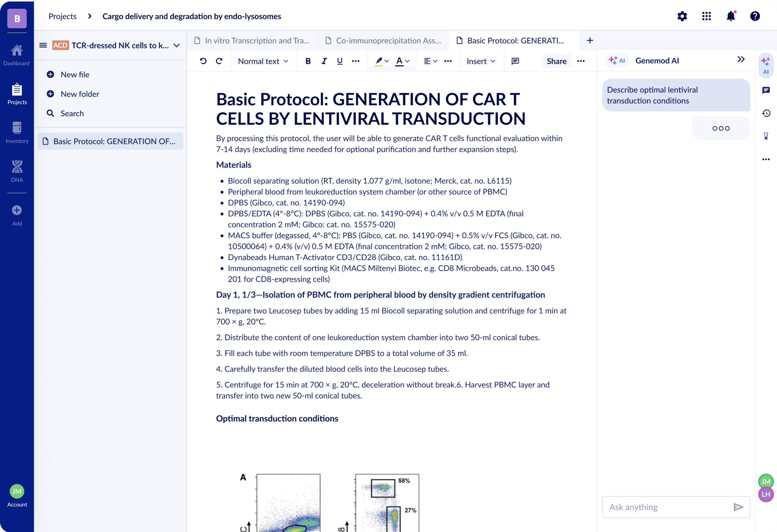Toggle Underline formatting on text
The width and height of the screenshot is (777, 532).
340,61
